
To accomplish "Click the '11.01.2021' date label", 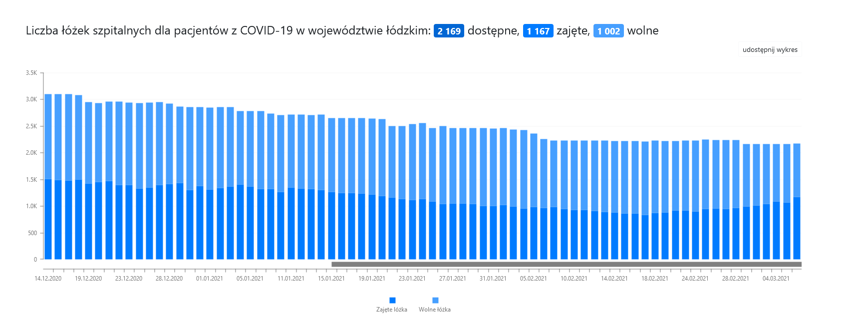I will (291, 279).
